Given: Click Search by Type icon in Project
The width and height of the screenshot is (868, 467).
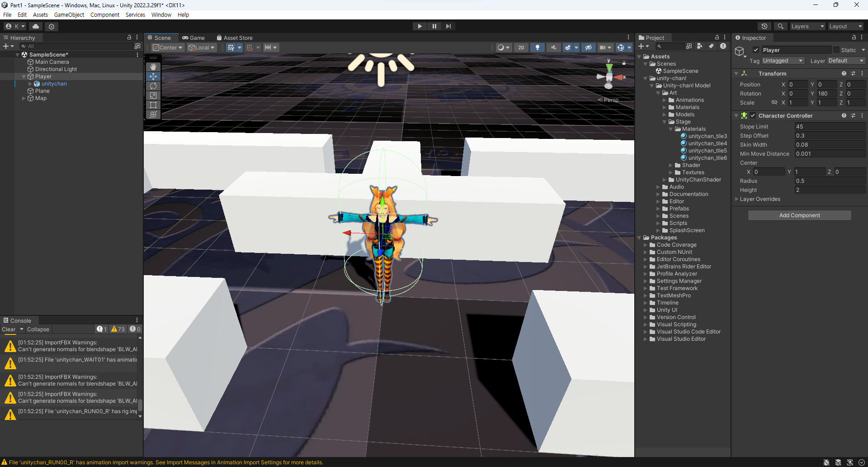Looking at the screenshot, I should 700,46.
